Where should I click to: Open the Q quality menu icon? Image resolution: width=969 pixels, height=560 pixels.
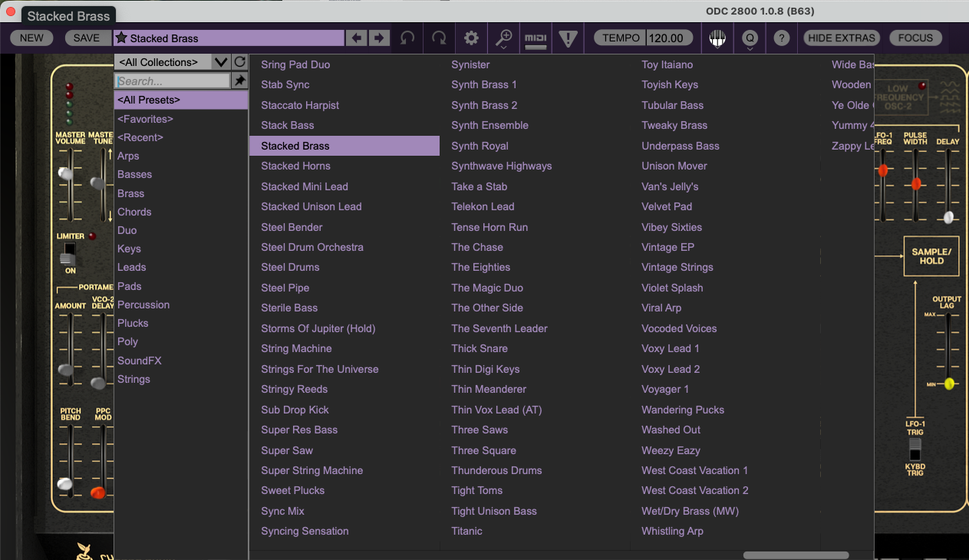[750, 38]
